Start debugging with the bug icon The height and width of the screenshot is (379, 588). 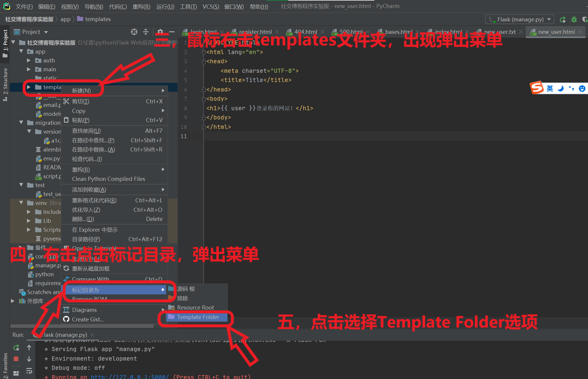click(x=574, y=19)
